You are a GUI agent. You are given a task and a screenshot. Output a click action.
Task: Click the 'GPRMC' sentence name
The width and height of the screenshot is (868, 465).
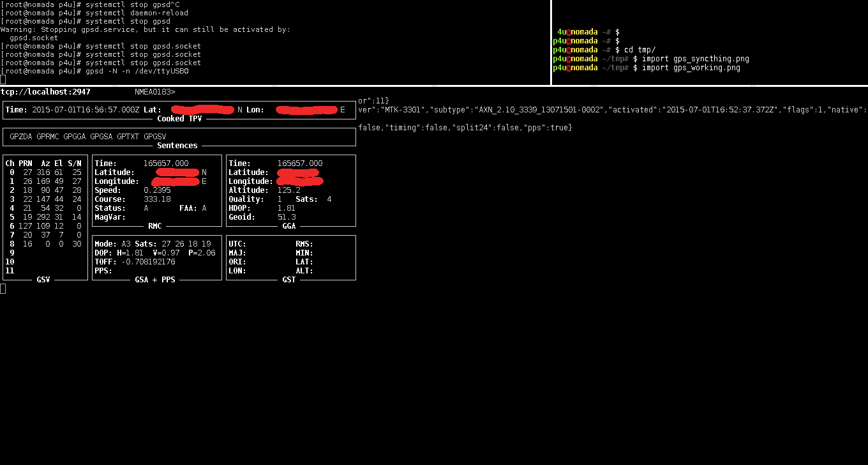(48, 137)
